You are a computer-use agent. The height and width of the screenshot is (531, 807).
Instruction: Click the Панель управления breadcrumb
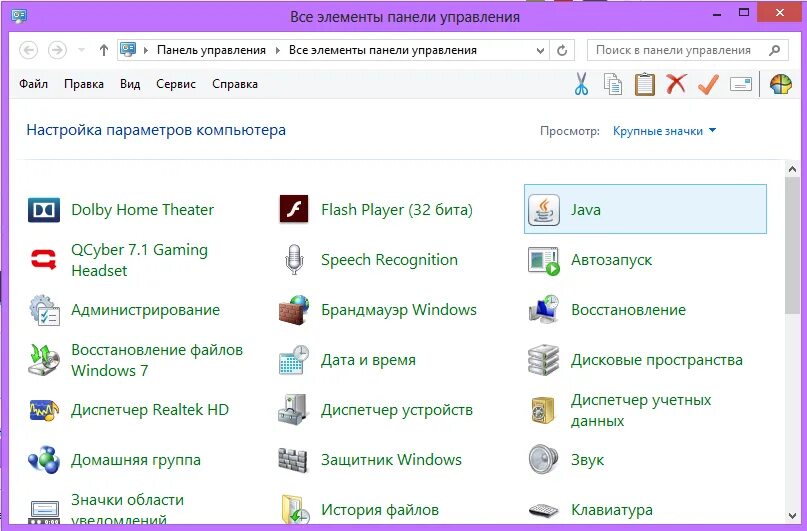pos(211,50)
